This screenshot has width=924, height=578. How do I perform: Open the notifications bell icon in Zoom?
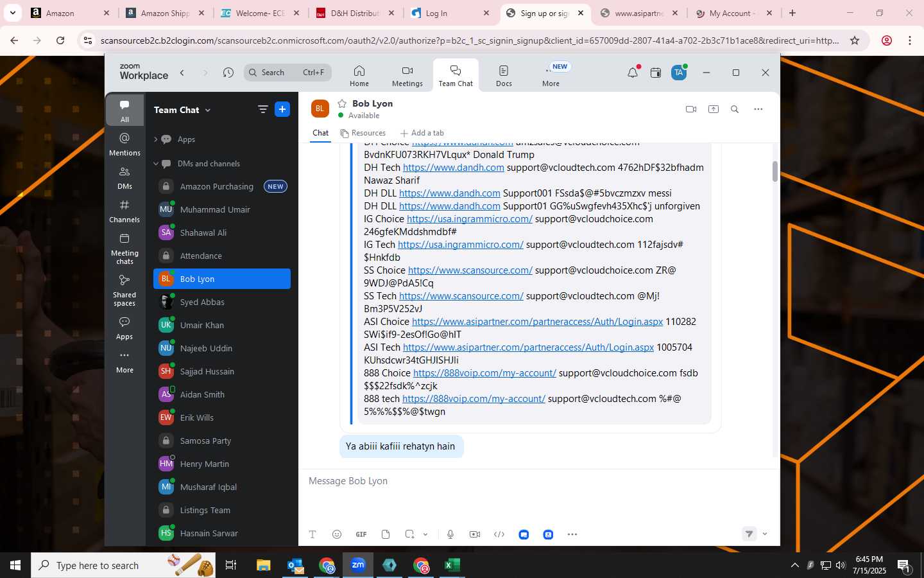633,73
